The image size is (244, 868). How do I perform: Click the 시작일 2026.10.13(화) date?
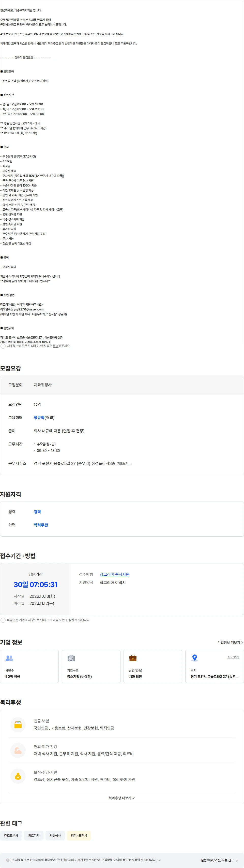coord(42,596)
